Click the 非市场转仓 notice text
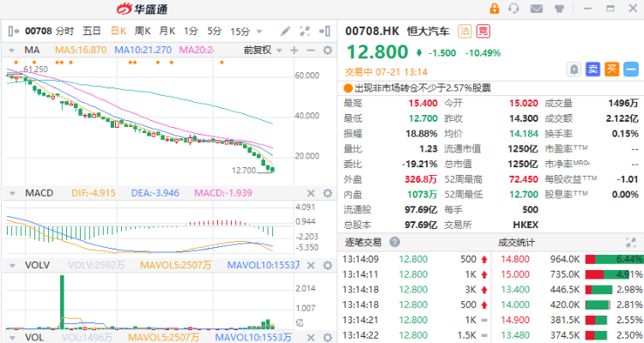The image size is (644, 343). coord(423,87)
